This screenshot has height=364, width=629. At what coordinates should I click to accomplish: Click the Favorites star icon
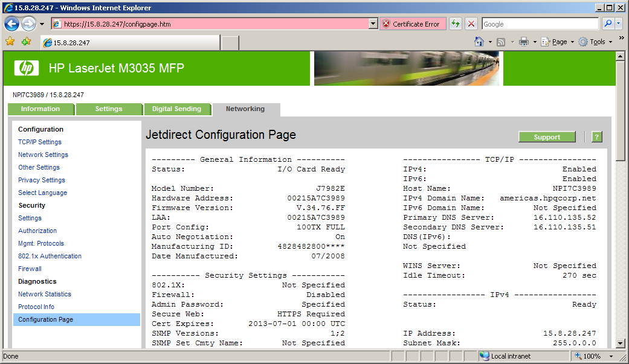pos(10,42)
